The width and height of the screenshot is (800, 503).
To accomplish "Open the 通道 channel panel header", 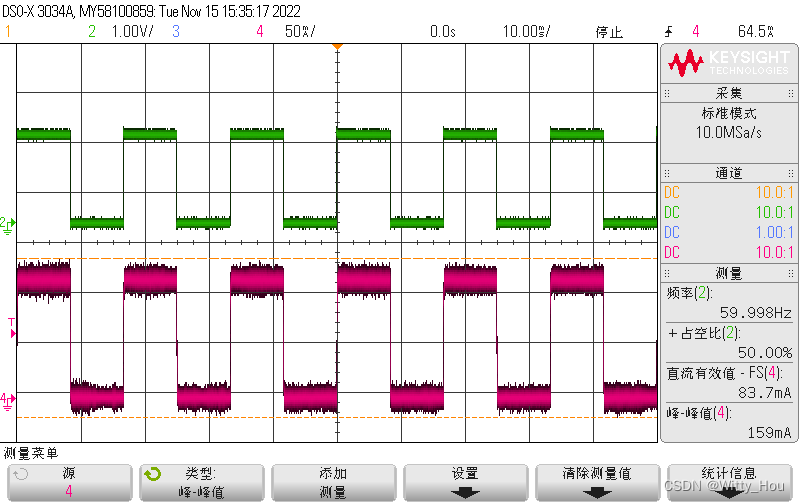I will tap(729, 173).
